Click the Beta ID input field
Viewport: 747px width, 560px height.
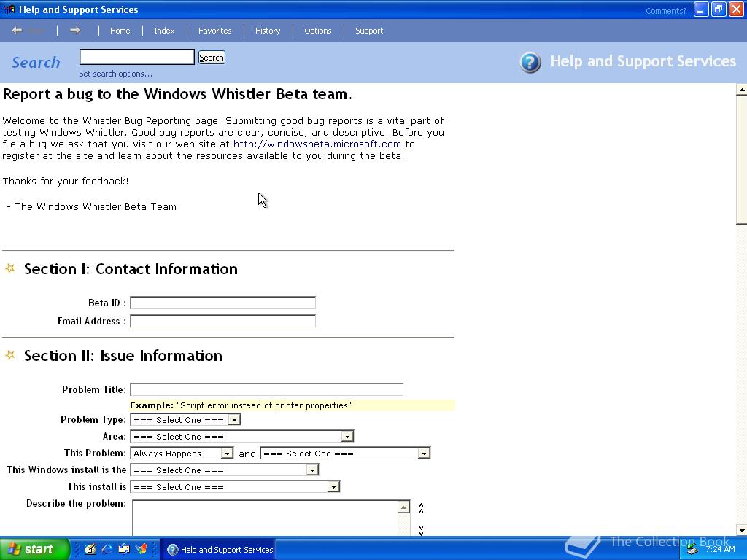[x=223, y=303]
